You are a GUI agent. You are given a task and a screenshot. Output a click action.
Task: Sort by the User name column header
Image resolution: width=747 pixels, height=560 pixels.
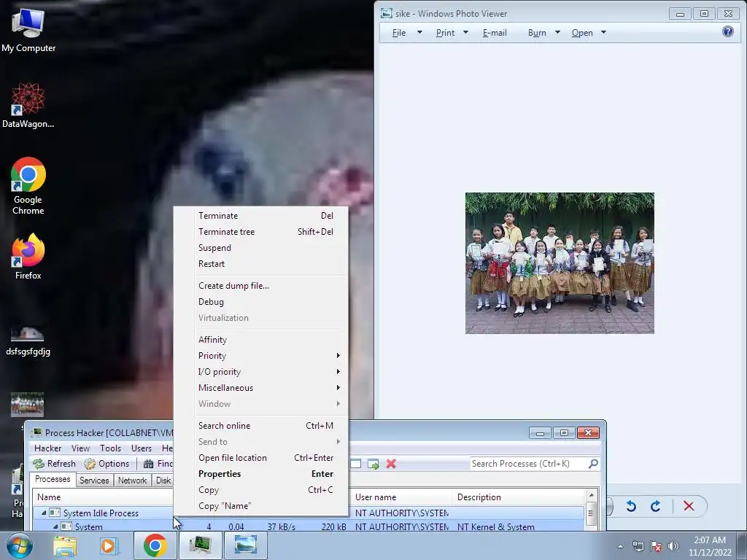[400, 497]
